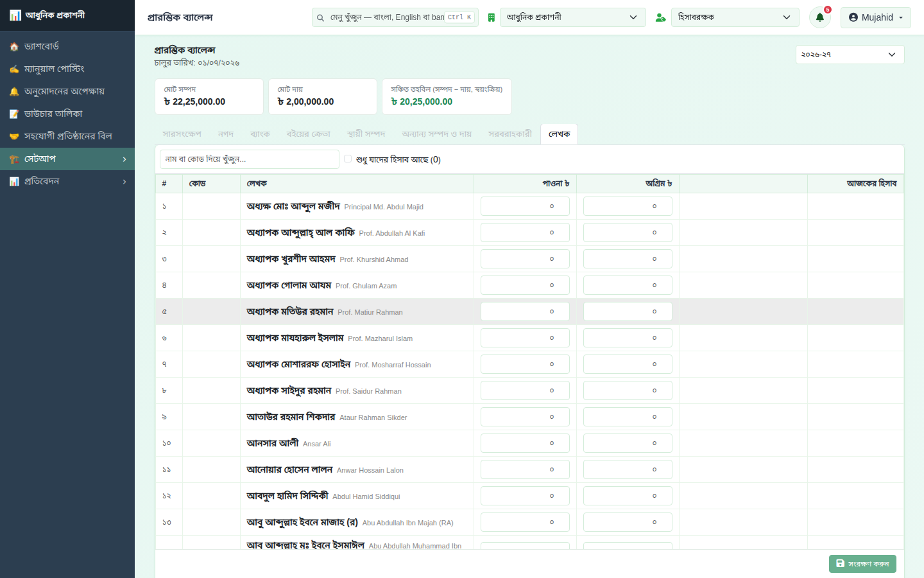Click the search magnifier icon in top bar

pos(320,18)
